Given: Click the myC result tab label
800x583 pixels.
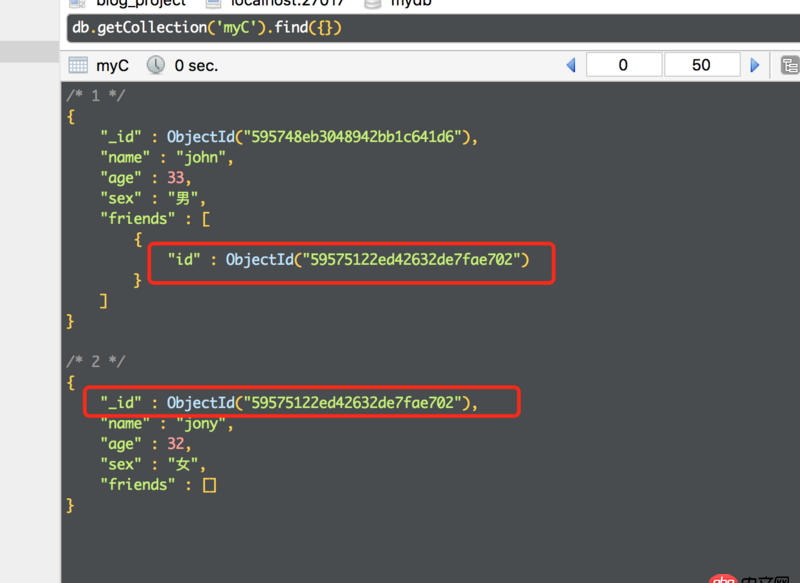Looking at the screenshot, I should coord(112,66).
